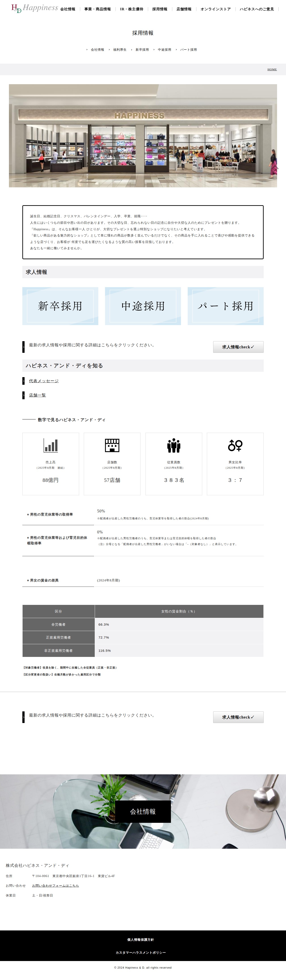
Task: Open the 新卒採用 banner card
Action: tap(60, 306)
